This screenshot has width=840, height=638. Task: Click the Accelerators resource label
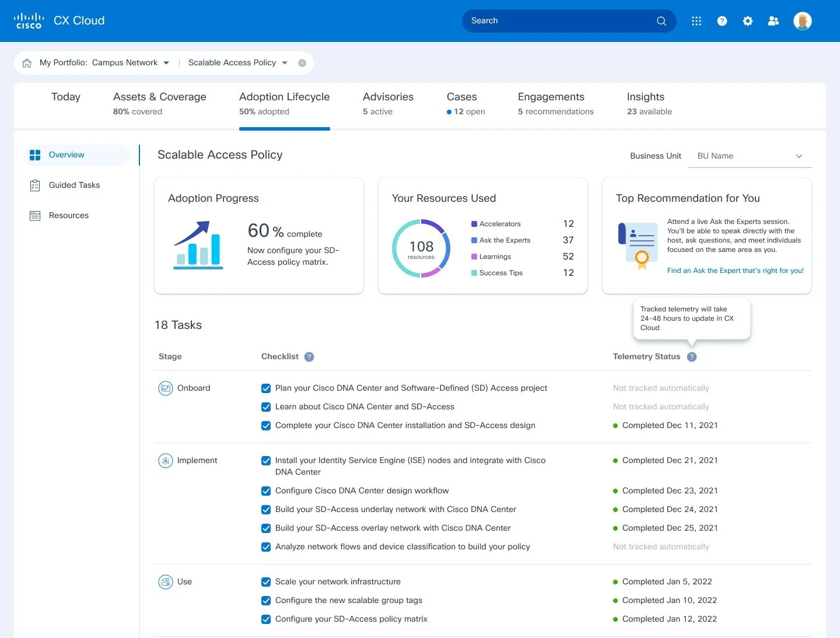tap(500, 224)
